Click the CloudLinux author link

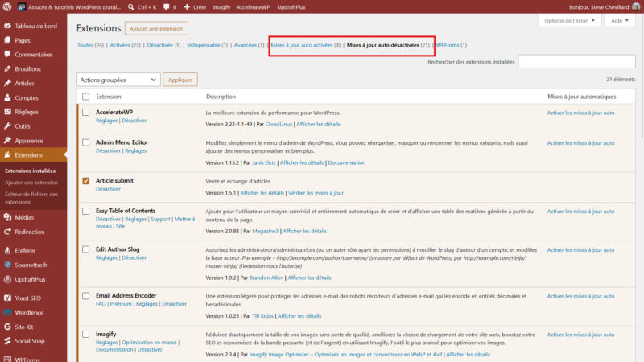pos(279,124)
